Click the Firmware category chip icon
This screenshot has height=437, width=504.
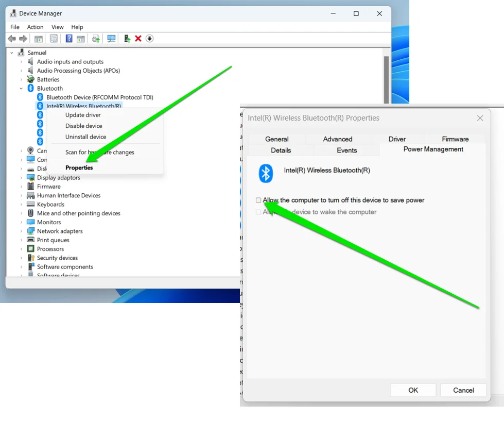coord(30,187)
